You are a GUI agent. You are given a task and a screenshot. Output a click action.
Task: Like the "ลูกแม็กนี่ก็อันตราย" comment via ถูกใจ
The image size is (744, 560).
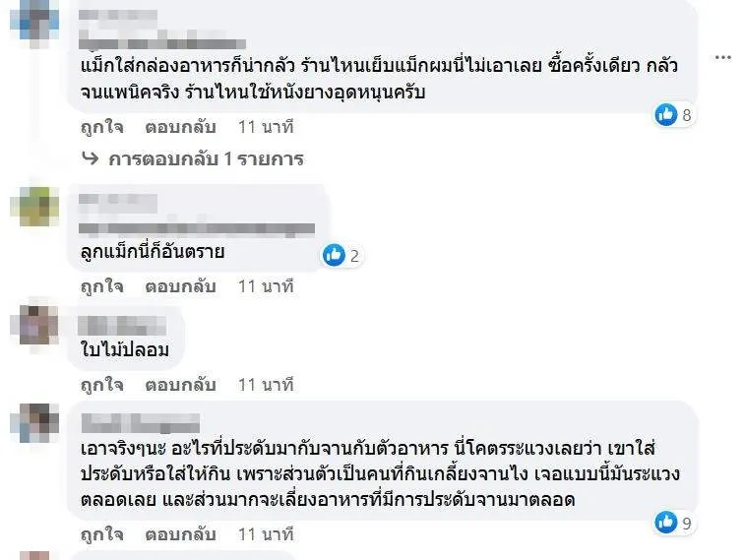pyautogui.click(x=101, y=287)
